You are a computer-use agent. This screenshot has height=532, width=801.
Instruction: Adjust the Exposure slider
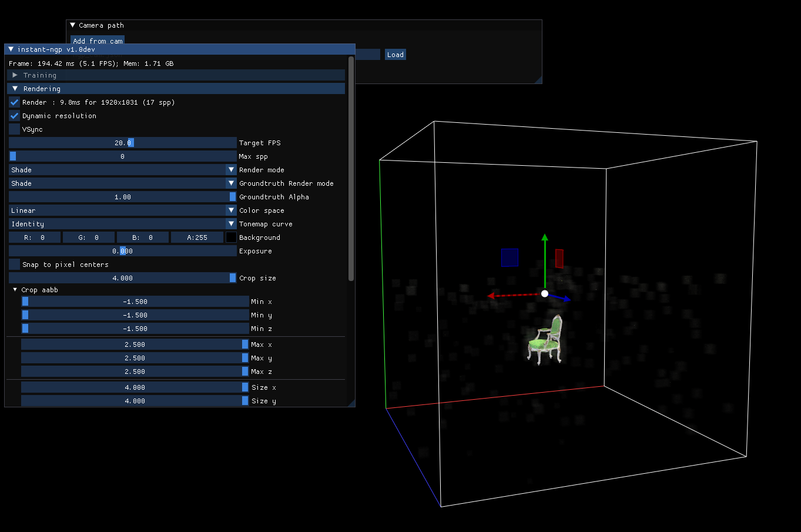pos(122,250)
